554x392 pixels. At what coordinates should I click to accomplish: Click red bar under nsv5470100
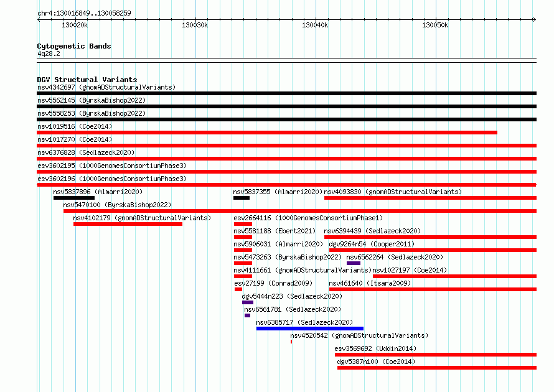tap(300, 211)
